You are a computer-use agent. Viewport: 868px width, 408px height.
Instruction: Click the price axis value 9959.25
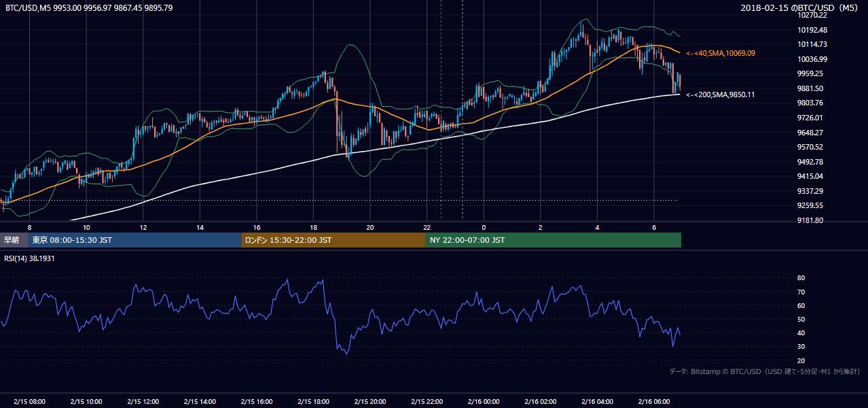[810, 73]
